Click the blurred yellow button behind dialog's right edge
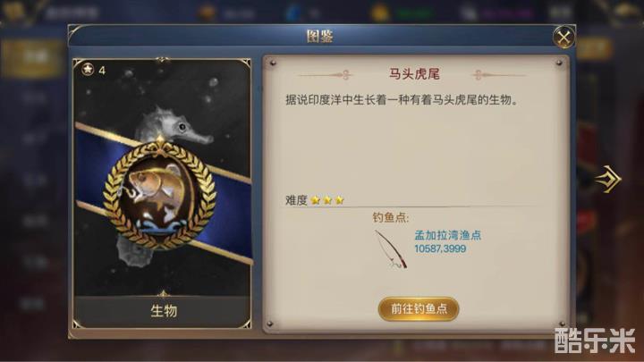 click(x=594, y=49)
